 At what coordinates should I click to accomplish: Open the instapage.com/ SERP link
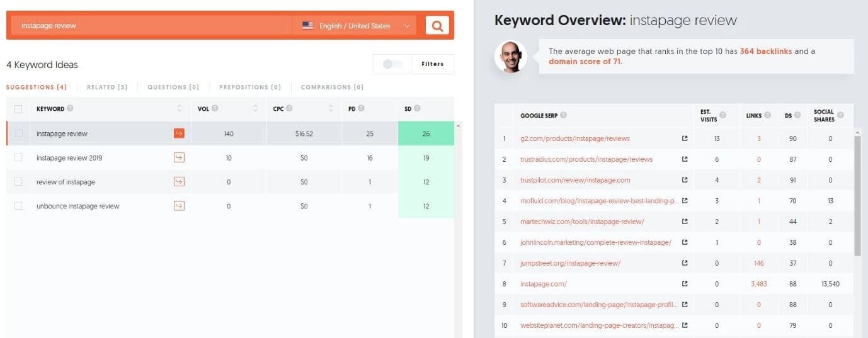tap(544, 284)
